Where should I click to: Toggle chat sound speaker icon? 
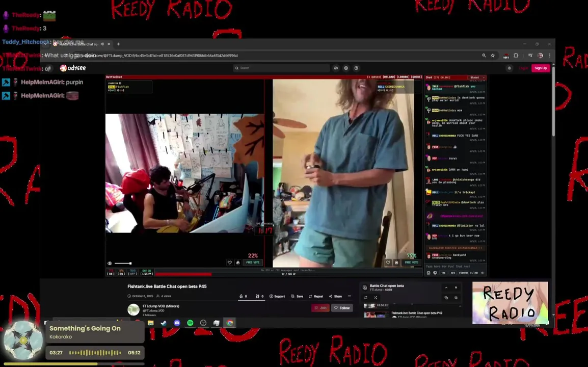click(x=483, y=273)
